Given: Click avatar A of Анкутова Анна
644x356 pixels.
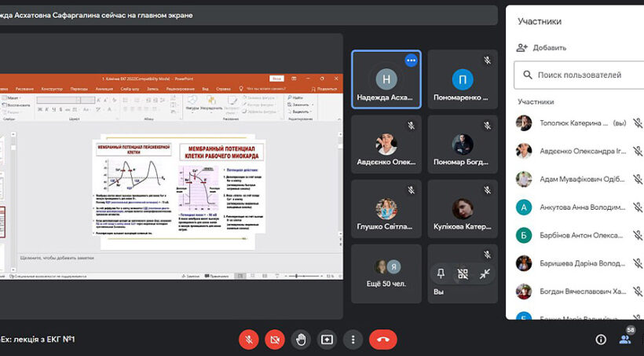Looking at the screenshot, I should pyautogui.click(x=524, y=207).
